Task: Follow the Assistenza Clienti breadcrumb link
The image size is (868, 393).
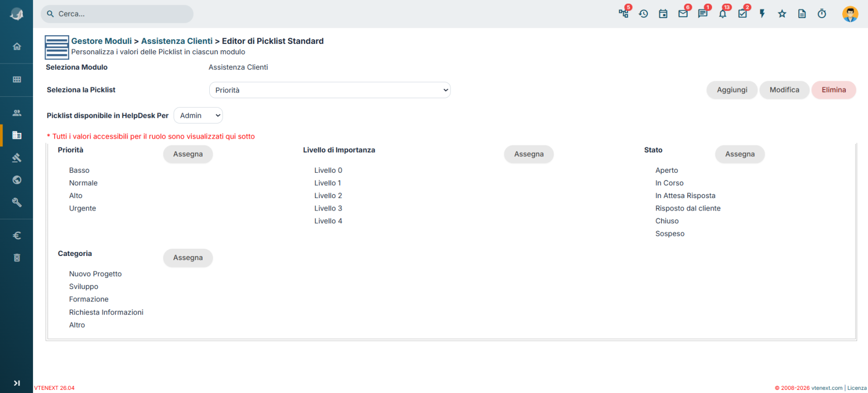Action: (177, 41)
